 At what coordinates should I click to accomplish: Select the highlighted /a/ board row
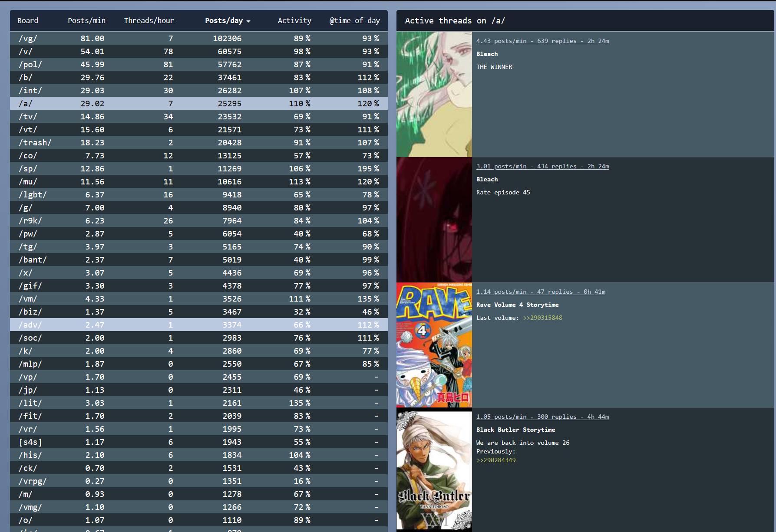(199, 103)
